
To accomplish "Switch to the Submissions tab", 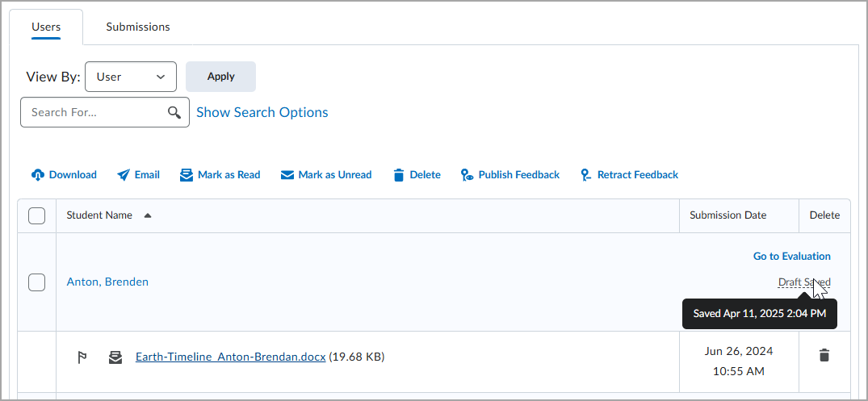I will tap(138, 27).
